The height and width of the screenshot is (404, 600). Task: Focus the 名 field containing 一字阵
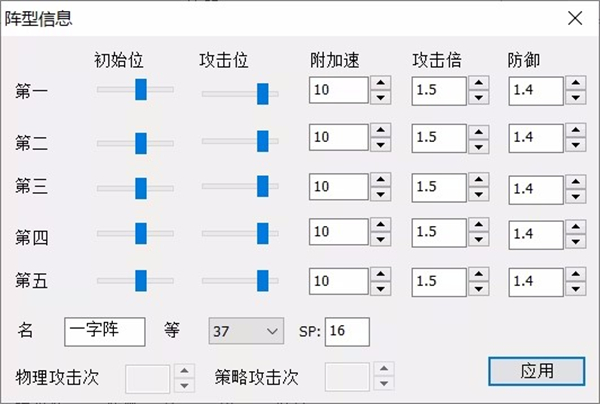click(105, 332)
